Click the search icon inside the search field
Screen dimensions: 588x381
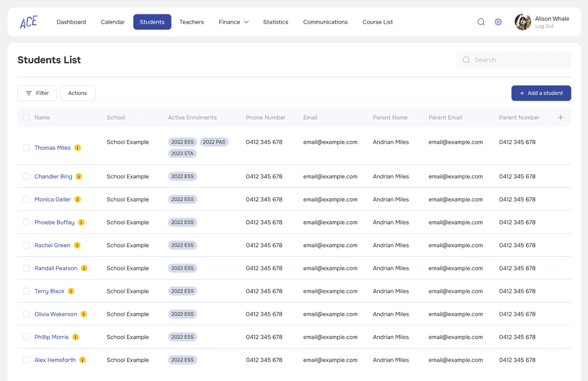point(466,60)
